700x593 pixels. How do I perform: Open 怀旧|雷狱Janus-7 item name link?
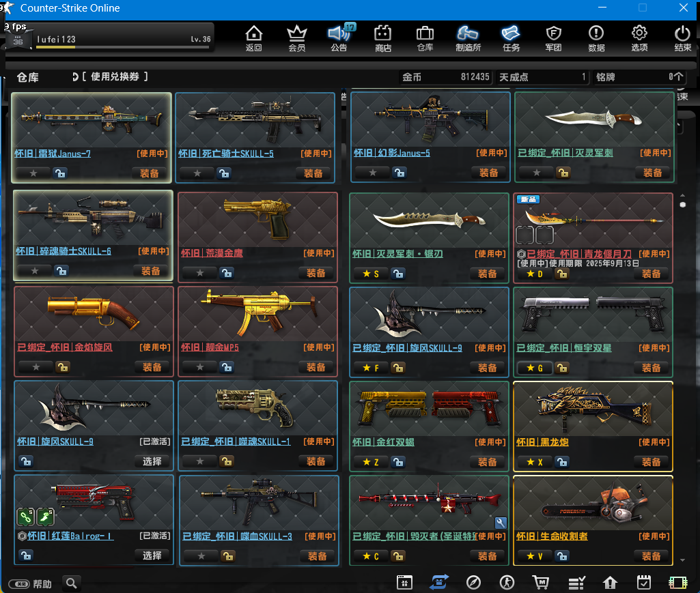pyautogui.click(x=52, y=154)
